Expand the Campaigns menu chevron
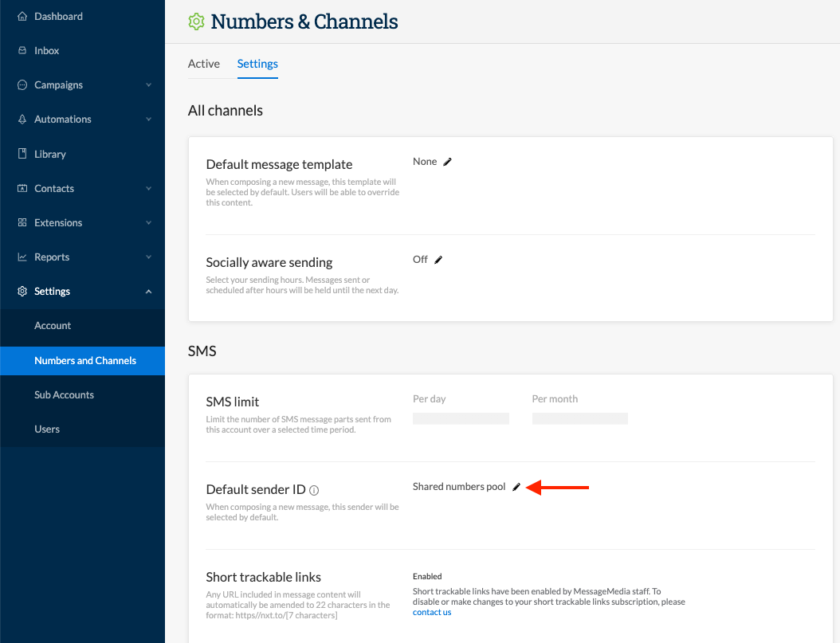This screenshot has height=643, width=840. tap(148, 84)
